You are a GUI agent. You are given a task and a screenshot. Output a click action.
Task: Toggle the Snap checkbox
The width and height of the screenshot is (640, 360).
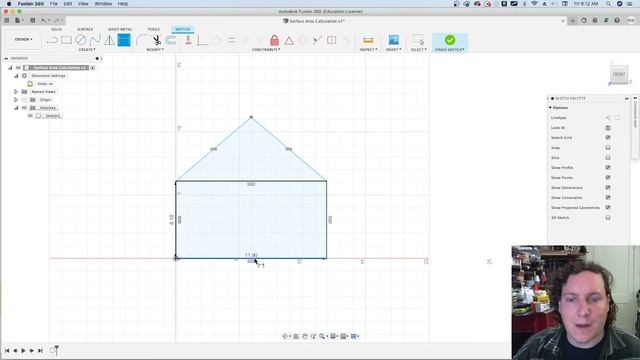(x=608, y=148)
